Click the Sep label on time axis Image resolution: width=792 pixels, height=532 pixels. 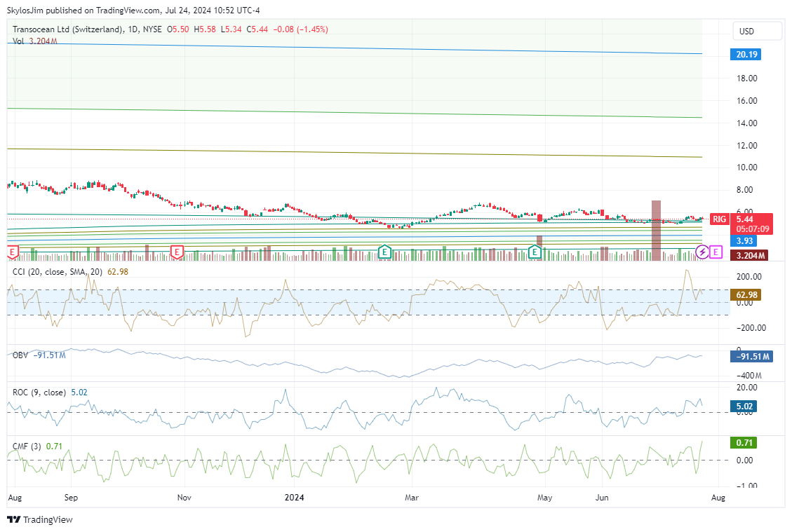click(71, 498)
